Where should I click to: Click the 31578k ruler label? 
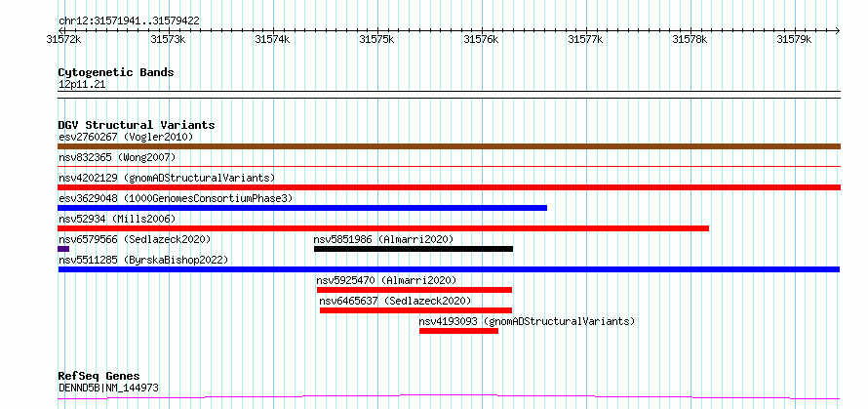coord(690,39)
